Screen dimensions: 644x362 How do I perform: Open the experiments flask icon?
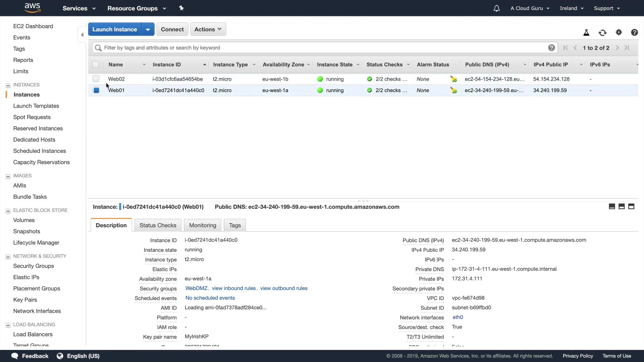point(586,33)
